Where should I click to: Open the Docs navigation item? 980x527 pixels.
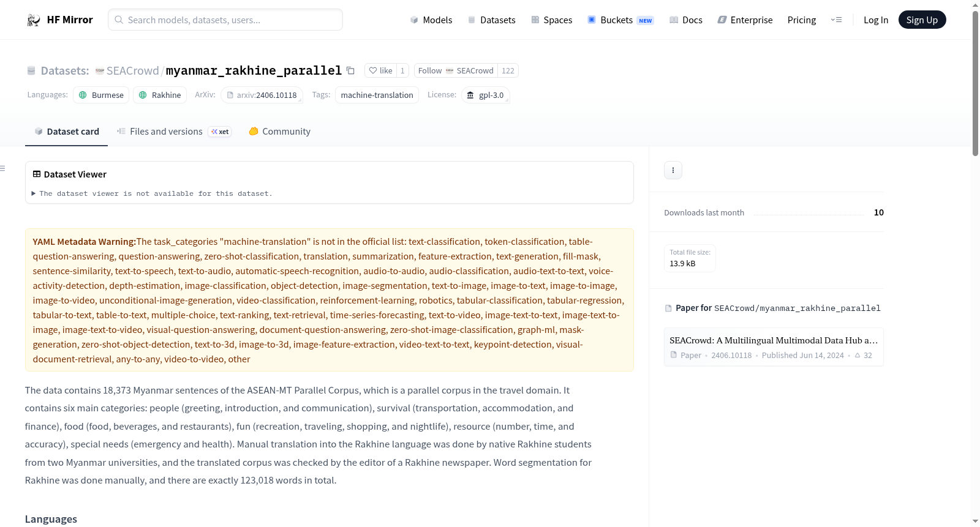686,20
